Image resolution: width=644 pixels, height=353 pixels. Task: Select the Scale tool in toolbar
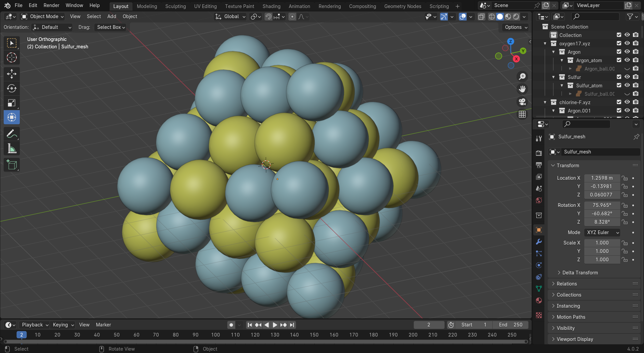12,103
